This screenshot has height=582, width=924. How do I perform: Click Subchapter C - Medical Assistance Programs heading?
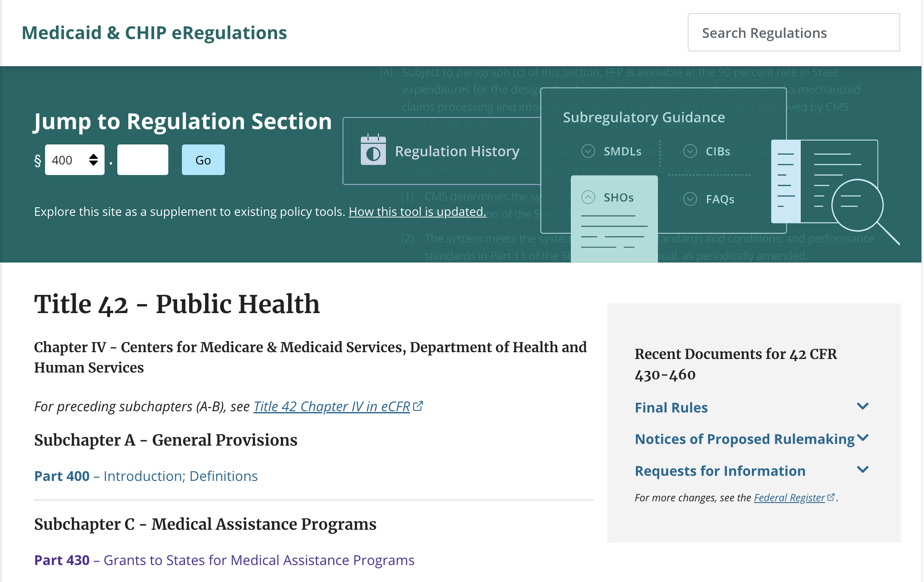tap(205, 524)
